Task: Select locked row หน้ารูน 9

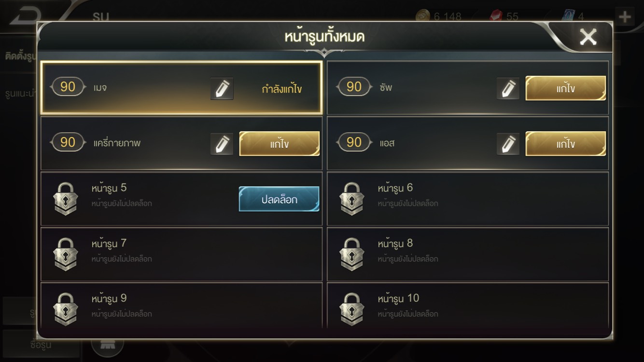Action: click(182, 306)
